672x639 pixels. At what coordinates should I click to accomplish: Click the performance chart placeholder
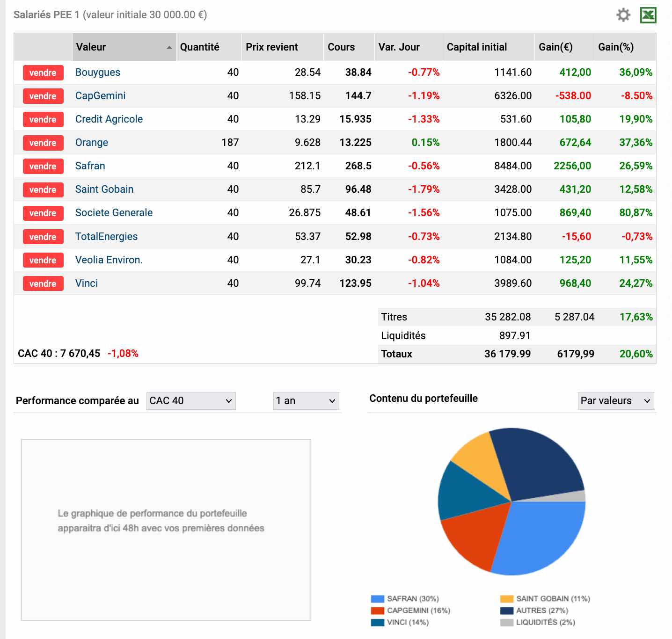[166, 530]
